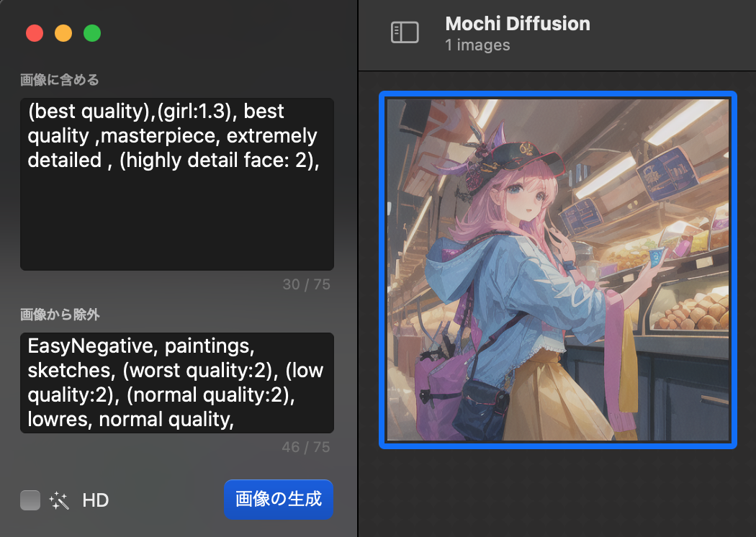This screenshot has width=756, height=537.
Task: Close the window with red button
Action: coord(35,33)
